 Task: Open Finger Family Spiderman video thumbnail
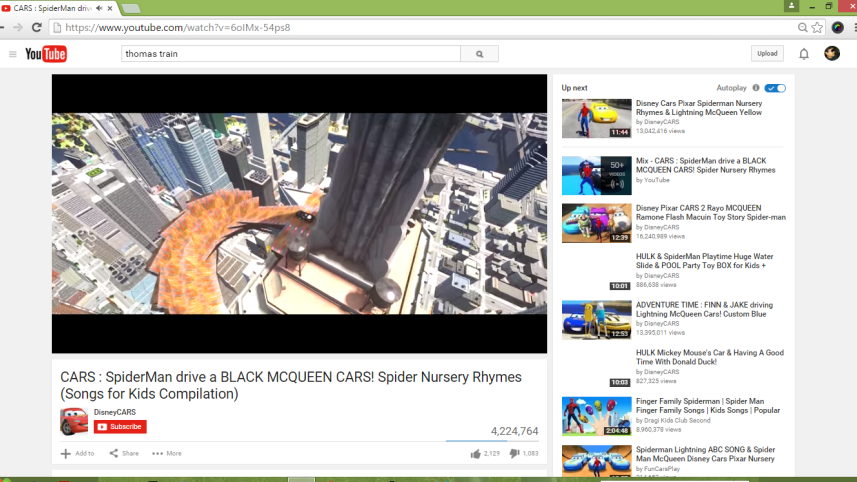[596, 416]
